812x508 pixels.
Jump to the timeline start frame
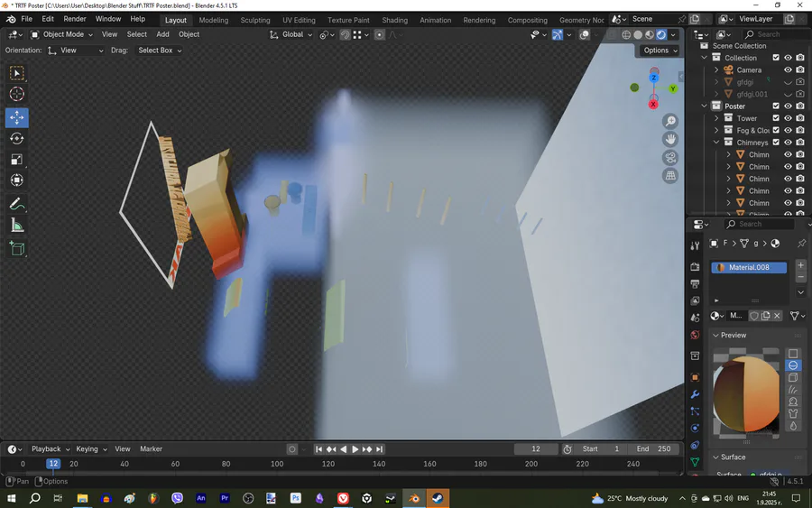(x=319, y=449)
